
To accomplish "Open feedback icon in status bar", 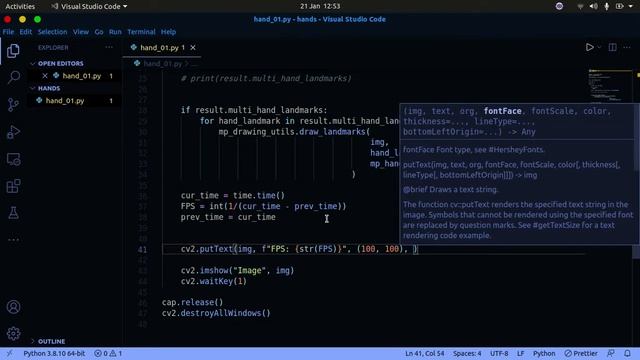I will coord(611,353).
